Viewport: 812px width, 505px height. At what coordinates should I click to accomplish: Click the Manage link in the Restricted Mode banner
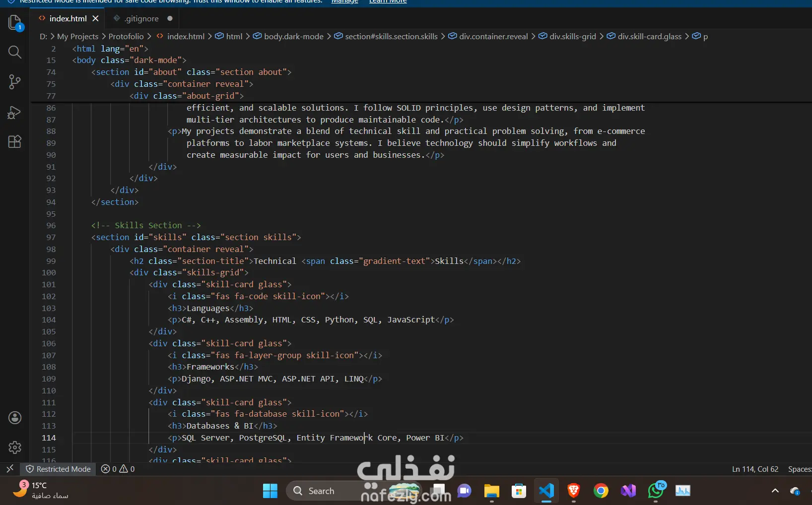pyautogui.click(x=344, y=2)
